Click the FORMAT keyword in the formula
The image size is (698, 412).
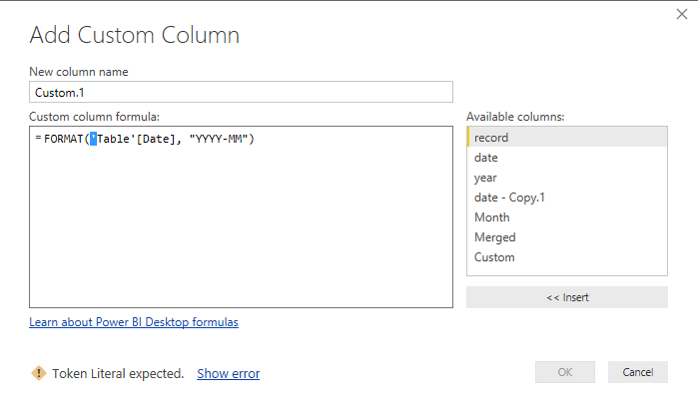tap(63, 139)
